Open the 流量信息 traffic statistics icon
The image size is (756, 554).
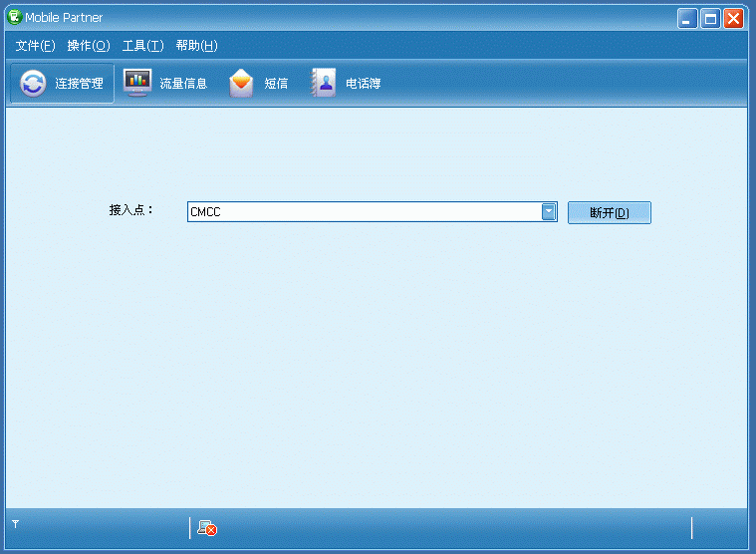[137, 84]
